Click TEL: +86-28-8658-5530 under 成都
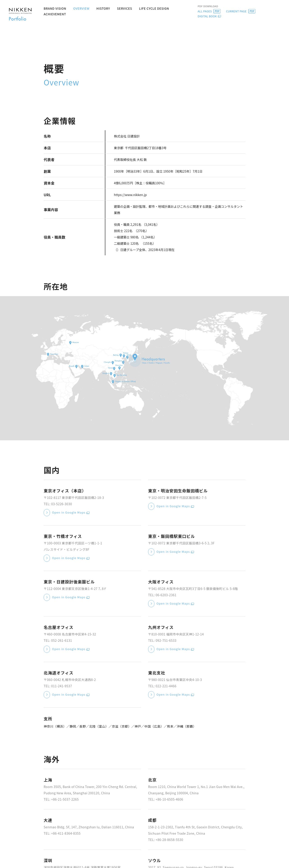289x868 pixels. [x=165, y=840]
